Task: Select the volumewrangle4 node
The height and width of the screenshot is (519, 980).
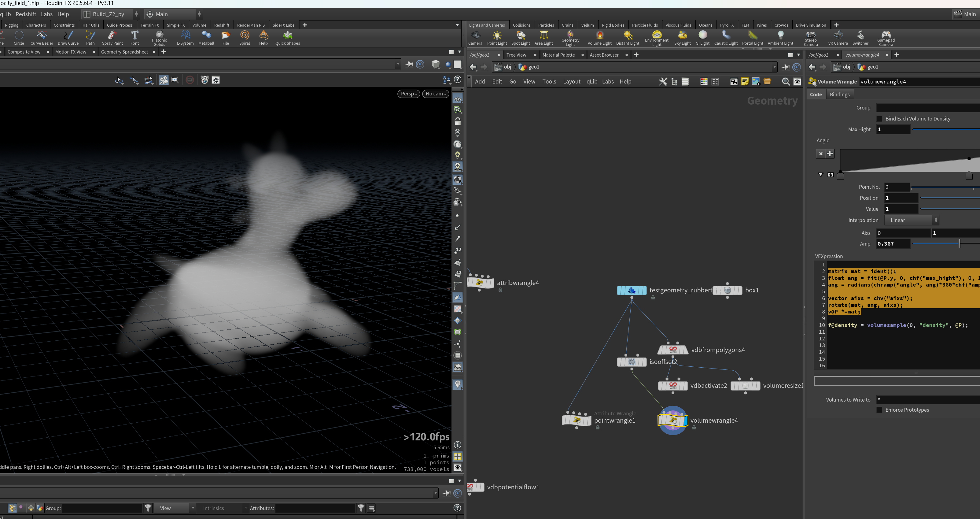Action: click(x=672, y=420)
